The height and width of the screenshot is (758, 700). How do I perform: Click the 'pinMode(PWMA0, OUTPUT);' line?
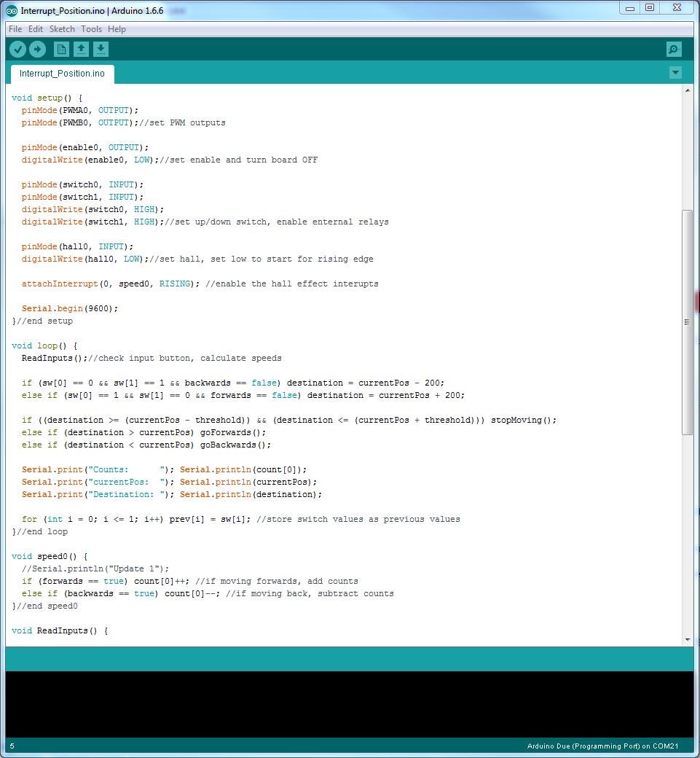(79, 110)
